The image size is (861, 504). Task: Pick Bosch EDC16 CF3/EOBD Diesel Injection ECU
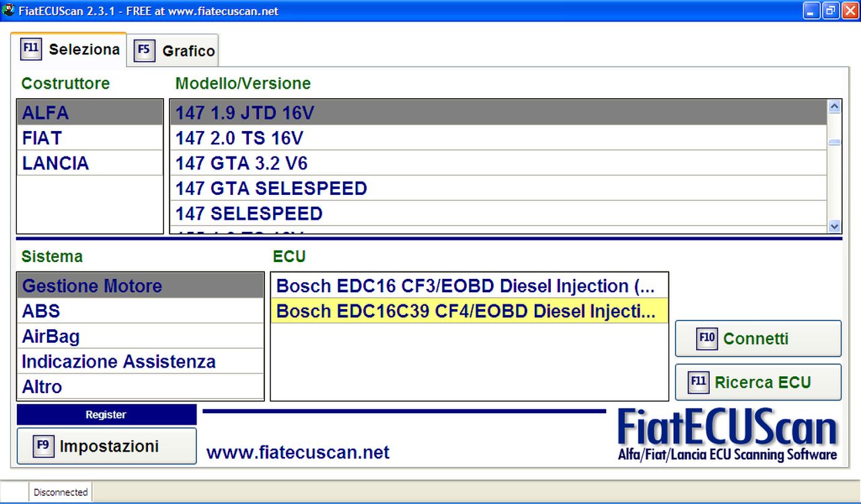465,286
